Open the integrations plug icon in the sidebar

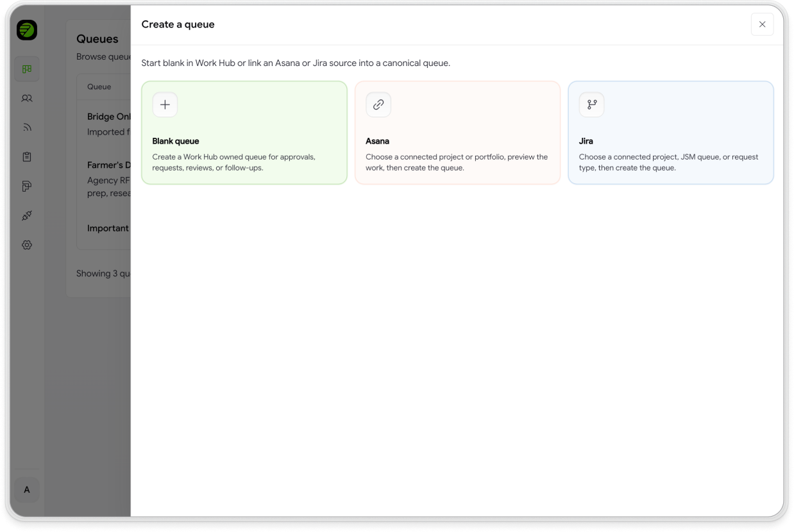coord(27,215)
